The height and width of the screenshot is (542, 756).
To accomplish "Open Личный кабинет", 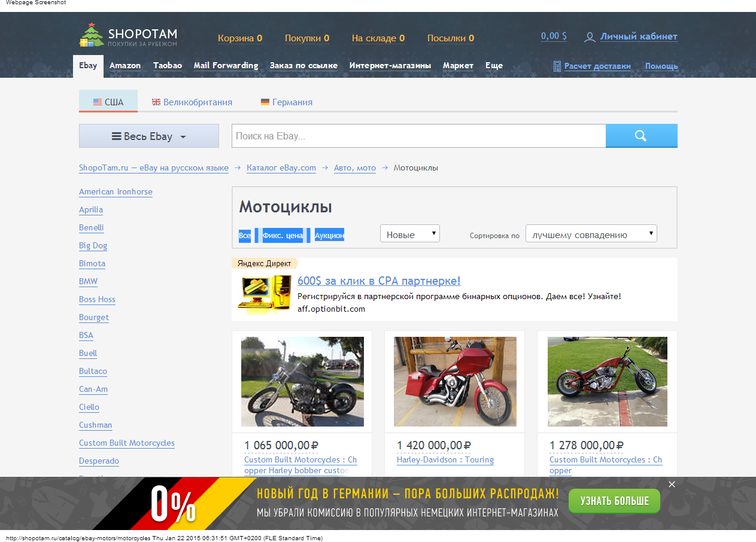I will pos(639,36).
